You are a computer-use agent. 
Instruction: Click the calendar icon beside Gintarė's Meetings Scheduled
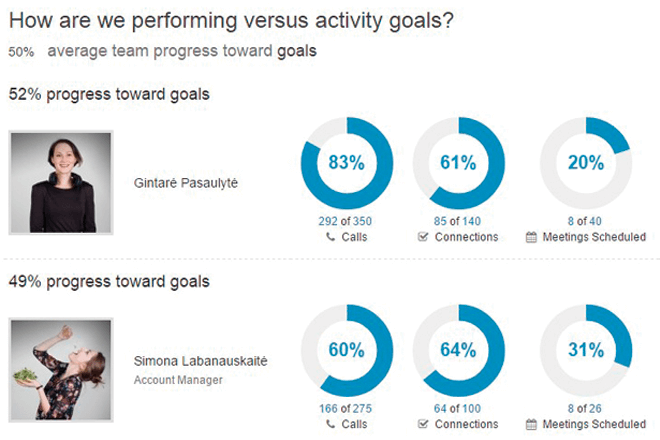coord(531,237)
